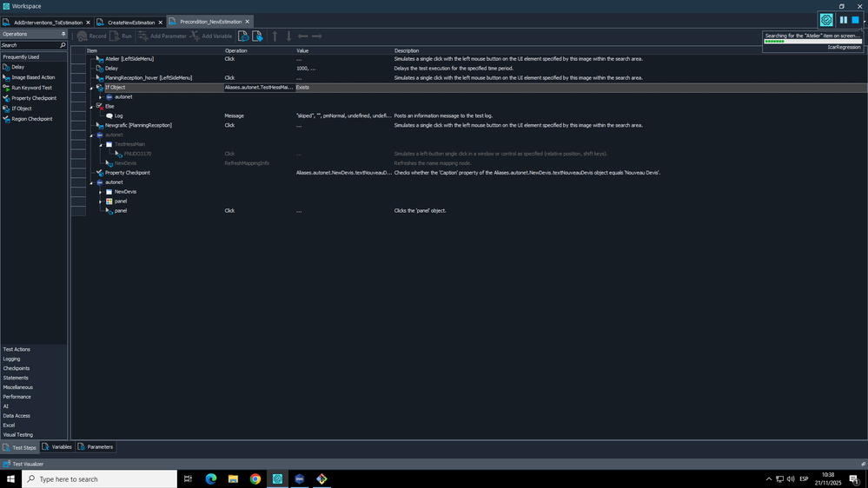This screenshot has width=868, height=488.
Task: Click the right arrow toolbar icon
Action: (316, 36)
